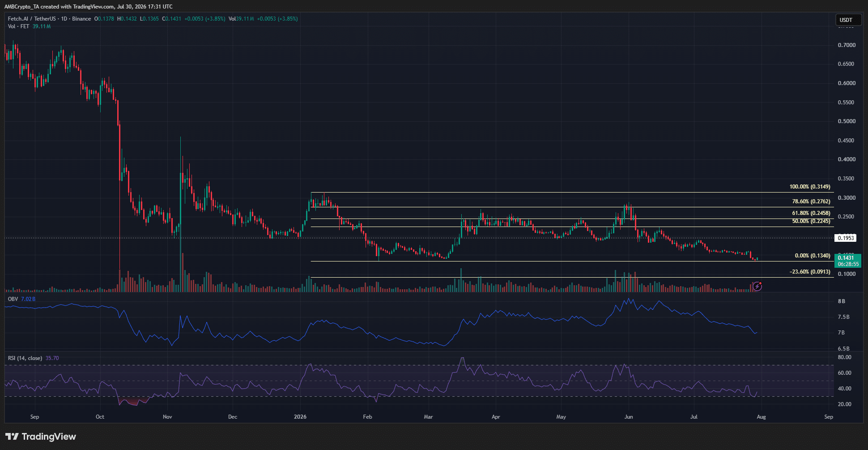Click the Aug label on time axis
Screen dimensions: 868x450
pos(761,417)
